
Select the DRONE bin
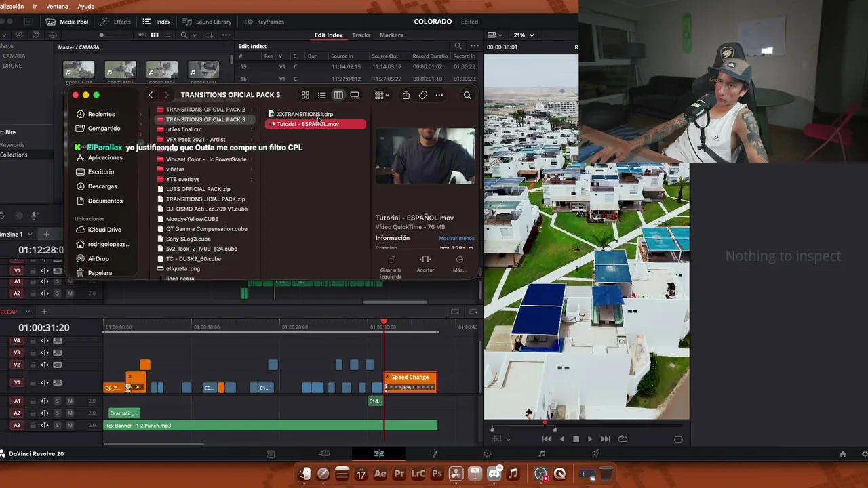12,66
